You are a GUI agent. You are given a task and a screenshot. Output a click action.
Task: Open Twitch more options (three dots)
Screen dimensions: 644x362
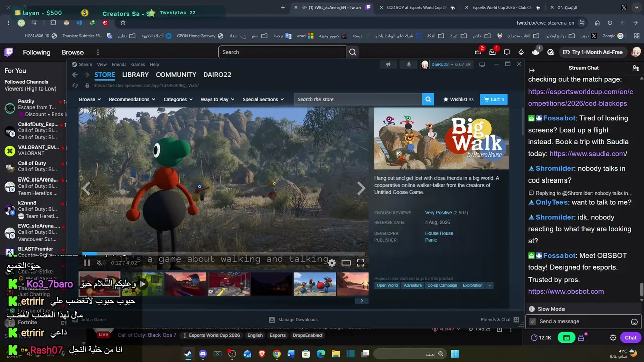98,52
